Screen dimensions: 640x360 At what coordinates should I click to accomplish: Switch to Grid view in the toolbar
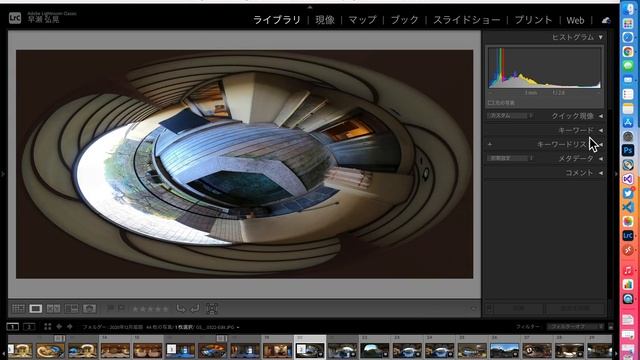point(18,309)
